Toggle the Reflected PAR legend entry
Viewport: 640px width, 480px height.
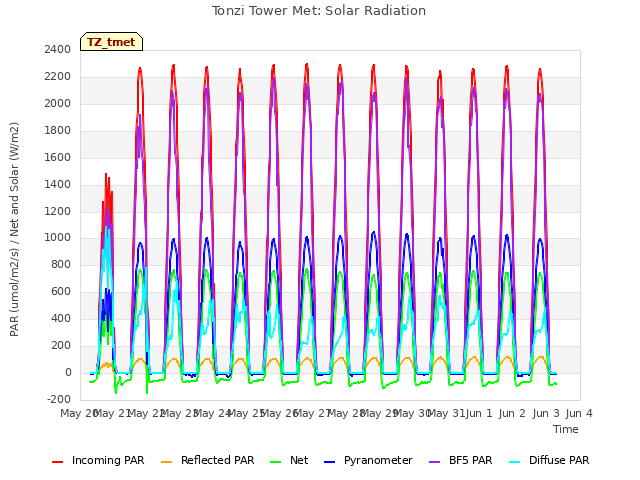207,460
